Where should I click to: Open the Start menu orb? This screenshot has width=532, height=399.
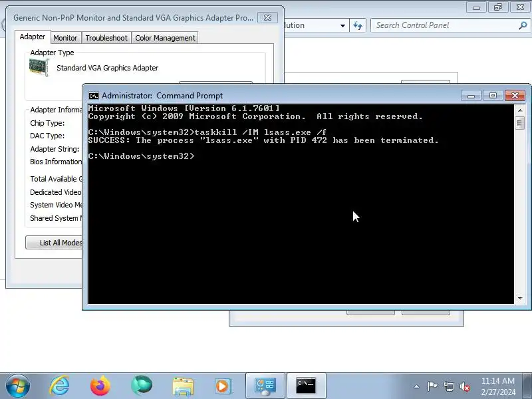(18, 386)
